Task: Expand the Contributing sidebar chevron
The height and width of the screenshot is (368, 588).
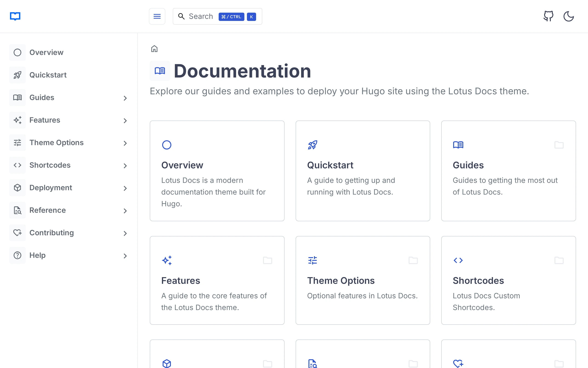Action: pos(125,233)
